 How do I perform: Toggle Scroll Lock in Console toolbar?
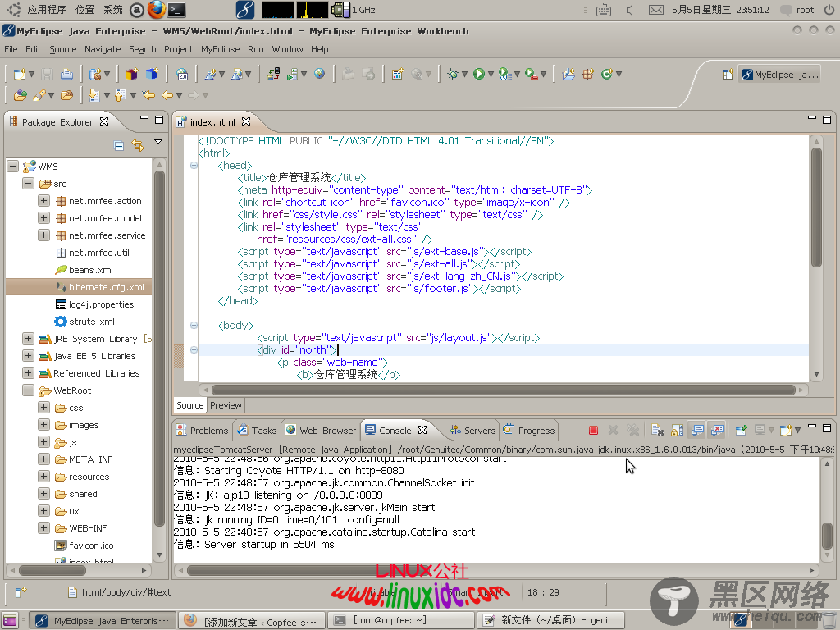pos(677,430)
